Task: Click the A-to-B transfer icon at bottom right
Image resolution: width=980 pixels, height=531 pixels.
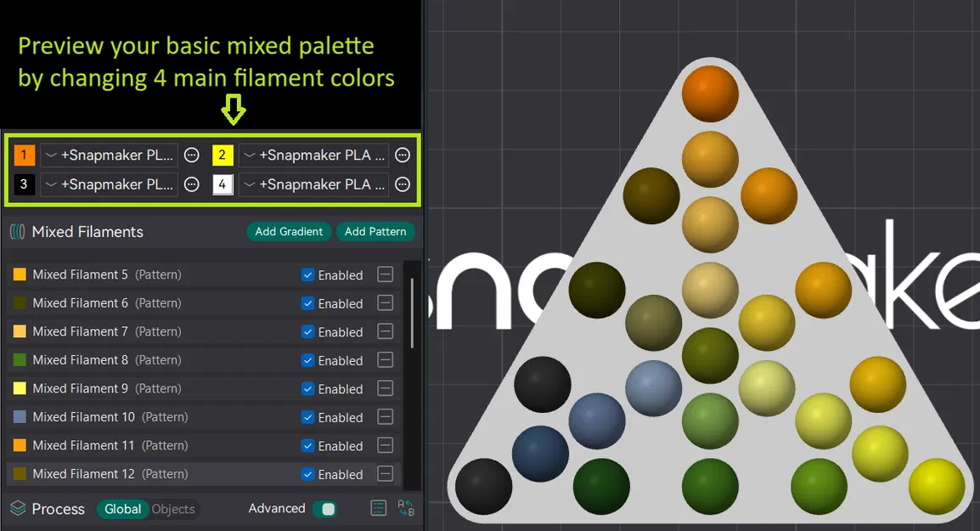Action: tap(406, 508)
